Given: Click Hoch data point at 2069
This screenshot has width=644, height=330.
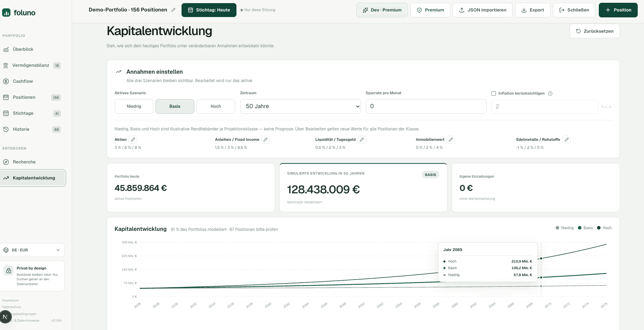Looking at the screenshot, I should 541,258.
